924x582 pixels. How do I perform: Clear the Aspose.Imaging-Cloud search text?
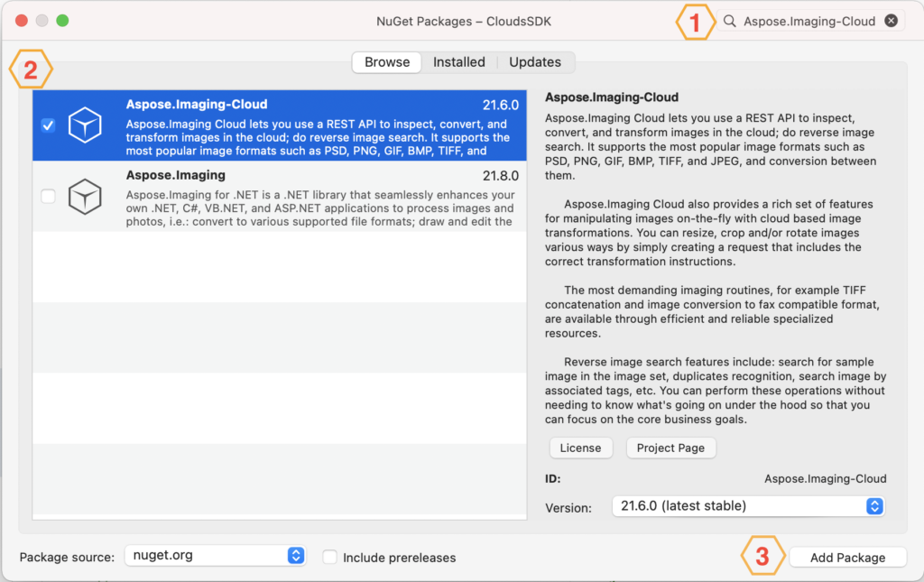[891, 21]
